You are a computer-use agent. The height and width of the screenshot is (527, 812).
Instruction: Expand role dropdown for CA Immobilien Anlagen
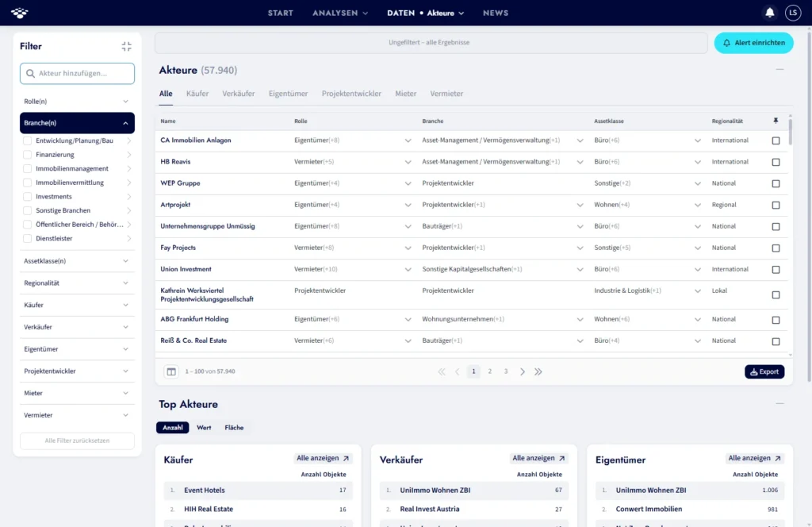pyautogui.click(x=408, y=140)
